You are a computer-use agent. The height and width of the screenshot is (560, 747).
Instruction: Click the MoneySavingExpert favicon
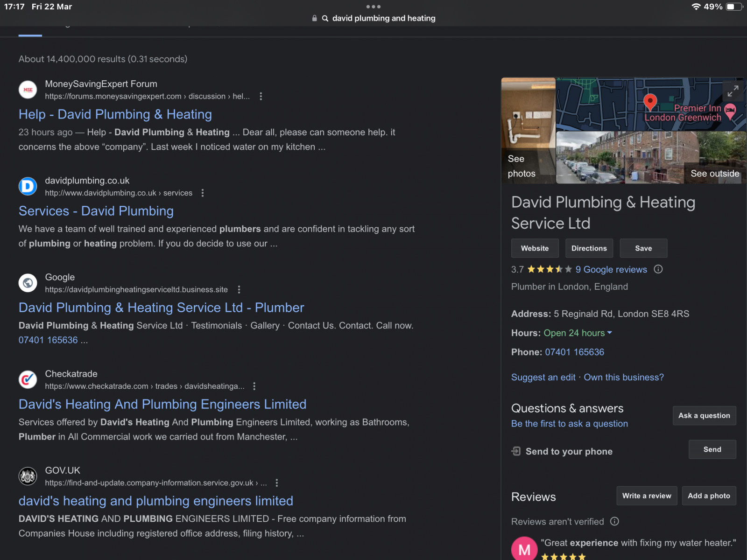(x=28, y=89)
